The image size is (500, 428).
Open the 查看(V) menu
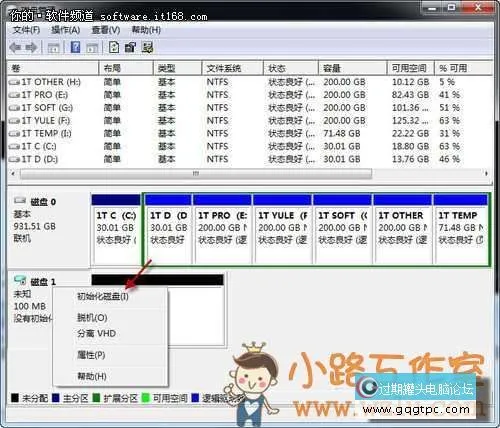pos(106,30)
